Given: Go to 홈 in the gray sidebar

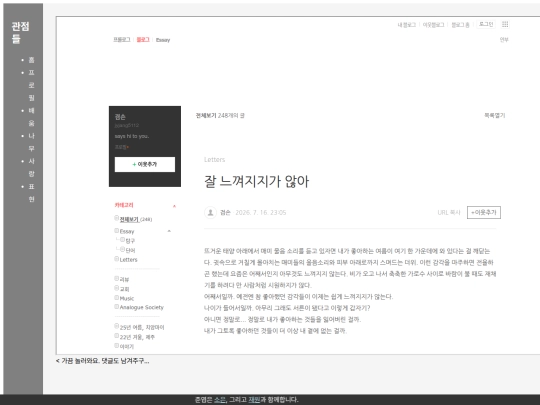Looking at the screenshot, I should (31, 60).
